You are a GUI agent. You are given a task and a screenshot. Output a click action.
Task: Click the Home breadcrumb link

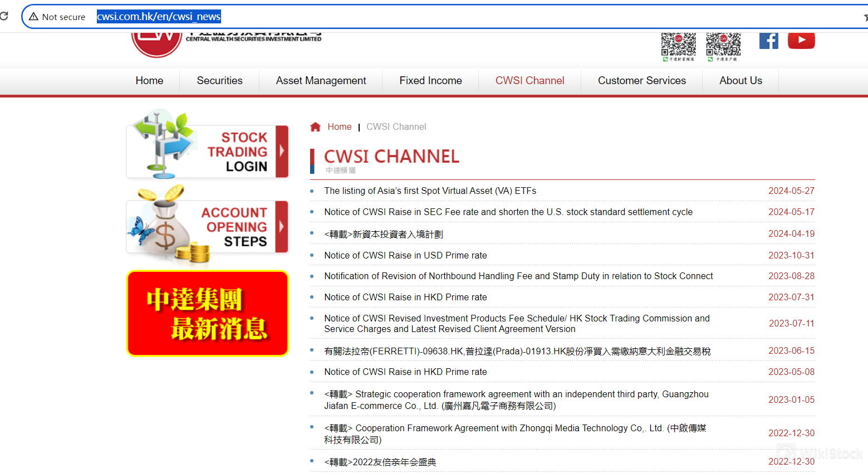(x=339, y=127)
